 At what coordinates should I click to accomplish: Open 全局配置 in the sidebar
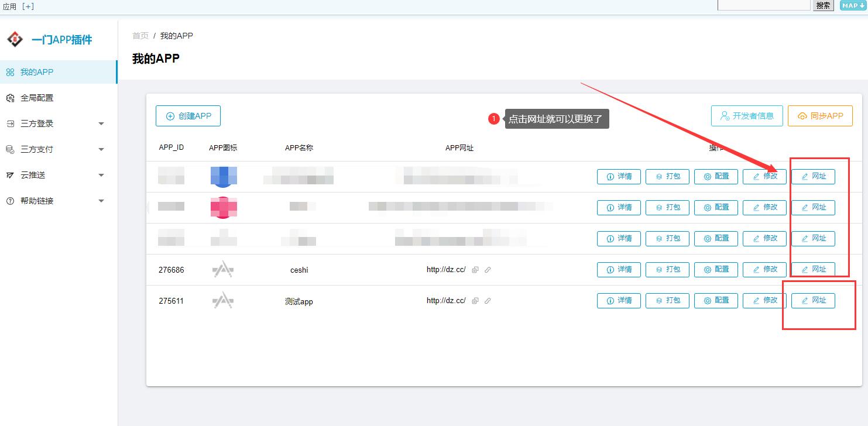click(x=59, y=98)
